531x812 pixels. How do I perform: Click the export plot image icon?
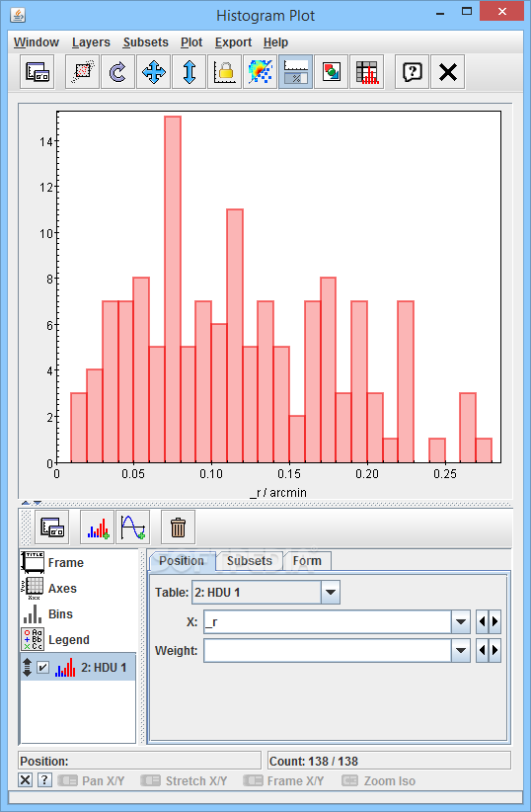tap(332, 72)
